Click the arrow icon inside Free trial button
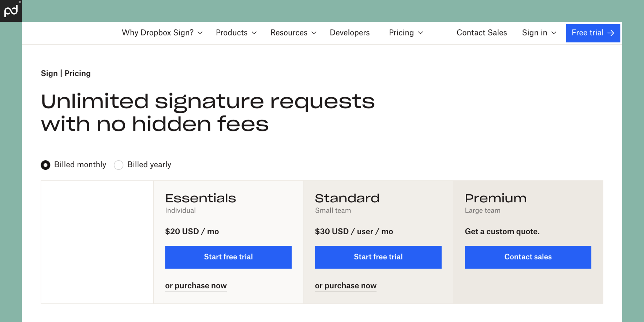Image resolution: width=644 pixels, height=322 pixels. click(x=611, y=33)
